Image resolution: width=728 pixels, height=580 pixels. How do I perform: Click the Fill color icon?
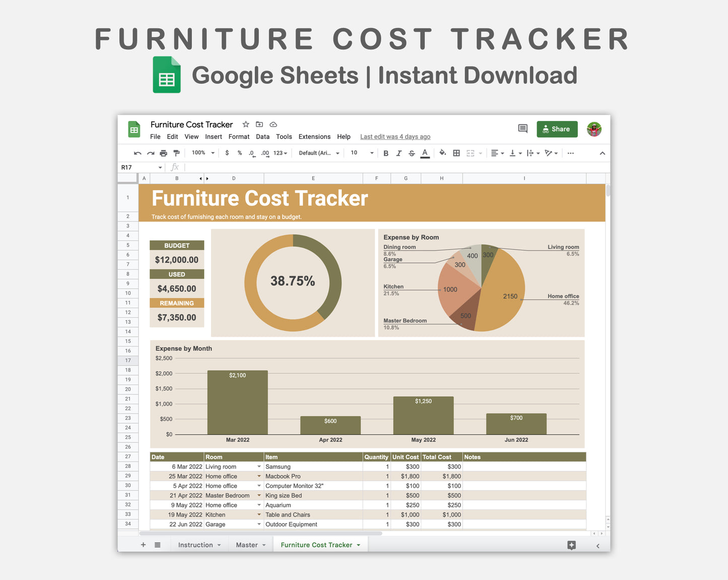point(442,153)
